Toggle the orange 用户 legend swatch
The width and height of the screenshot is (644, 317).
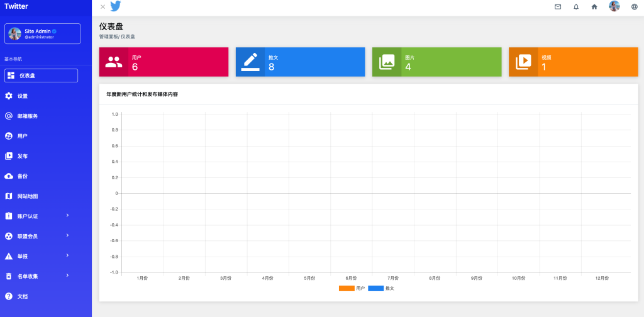[x=347, y=288]
